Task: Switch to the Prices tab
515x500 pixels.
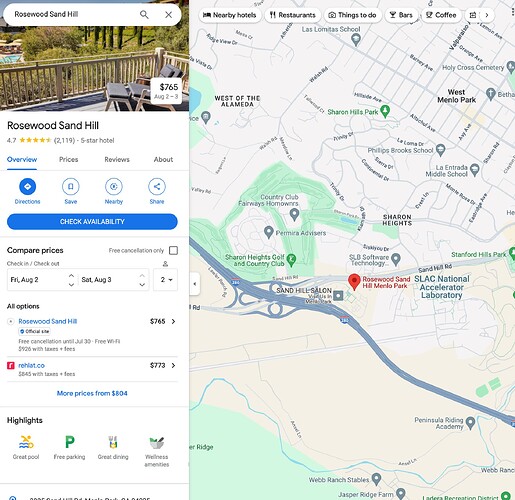Action: 68,159
